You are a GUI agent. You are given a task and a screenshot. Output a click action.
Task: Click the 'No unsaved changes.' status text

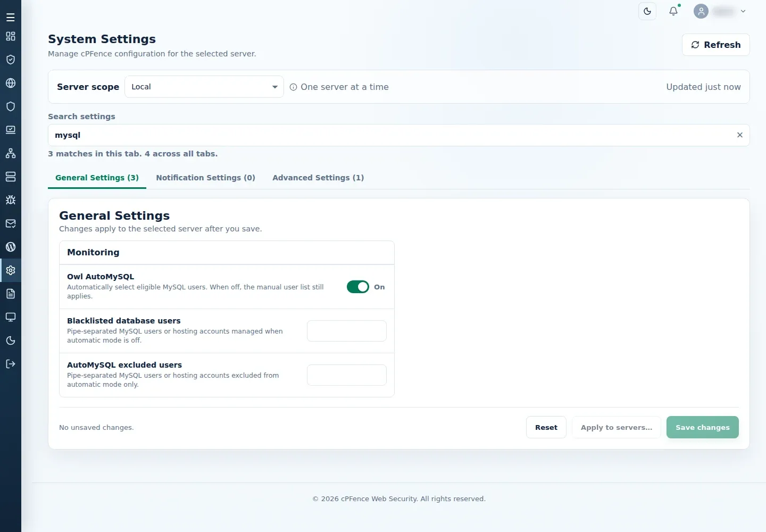[96, 428]
